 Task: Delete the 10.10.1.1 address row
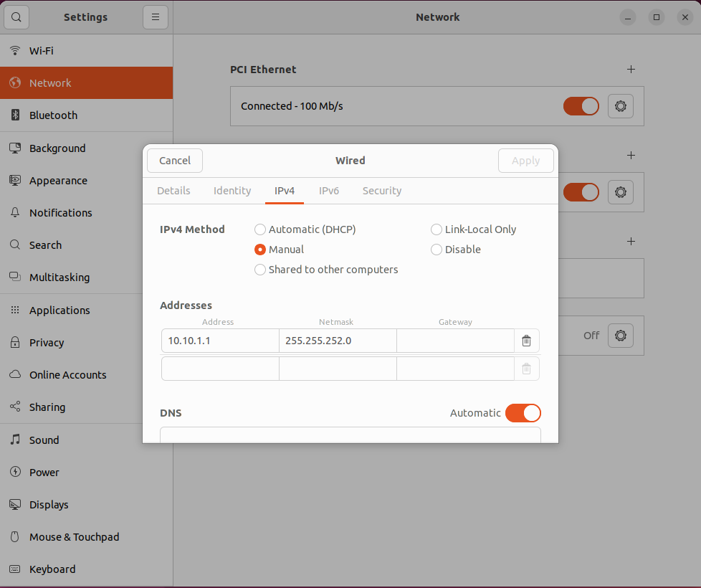tap(526, 341)
